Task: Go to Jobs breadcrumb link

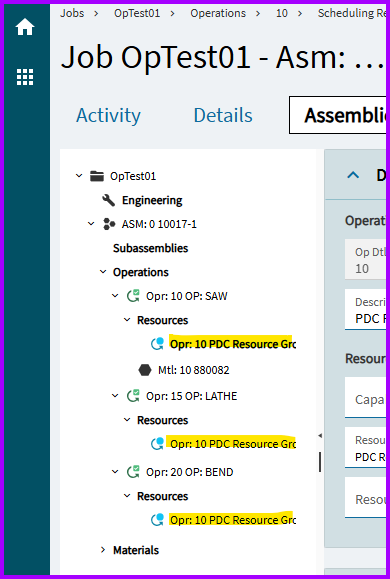Action: pos(72,13)
